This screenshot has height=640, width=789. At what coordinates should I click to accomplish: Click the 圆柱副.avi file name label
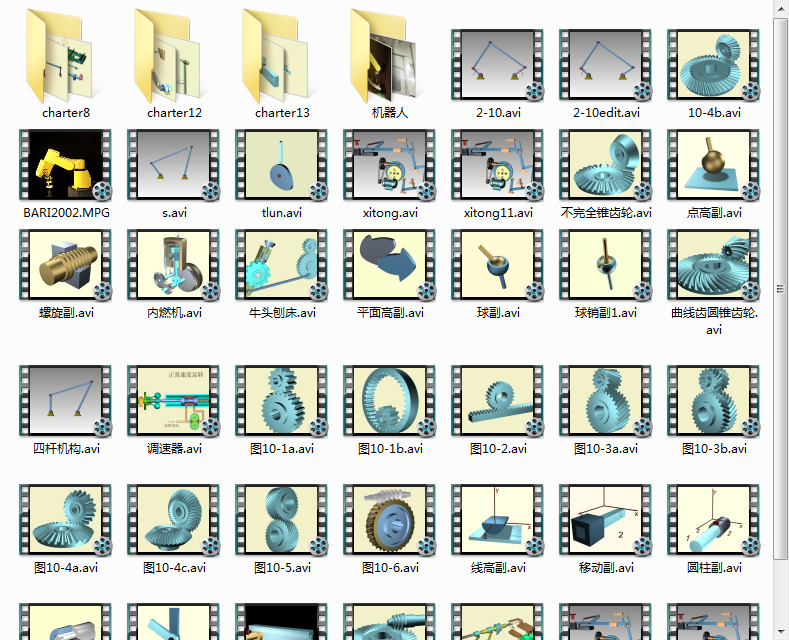coord(714,568)
